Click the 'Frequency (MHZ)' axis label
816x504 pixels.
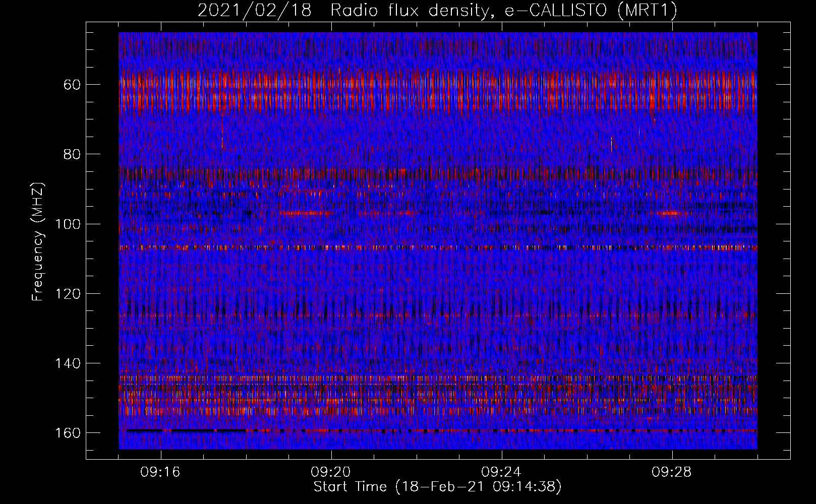38,242
